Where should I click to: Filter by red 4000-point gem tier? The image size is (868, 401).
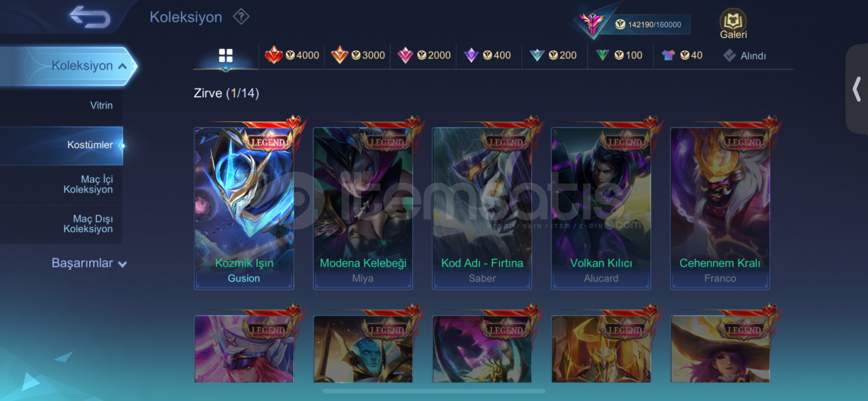pyautogui.click(x=292, y=55)
